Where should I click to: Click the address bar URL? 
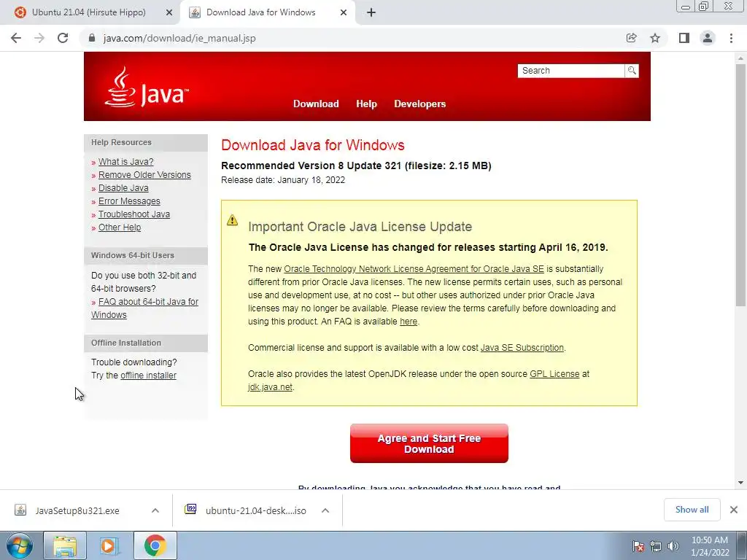click(179, 38)
